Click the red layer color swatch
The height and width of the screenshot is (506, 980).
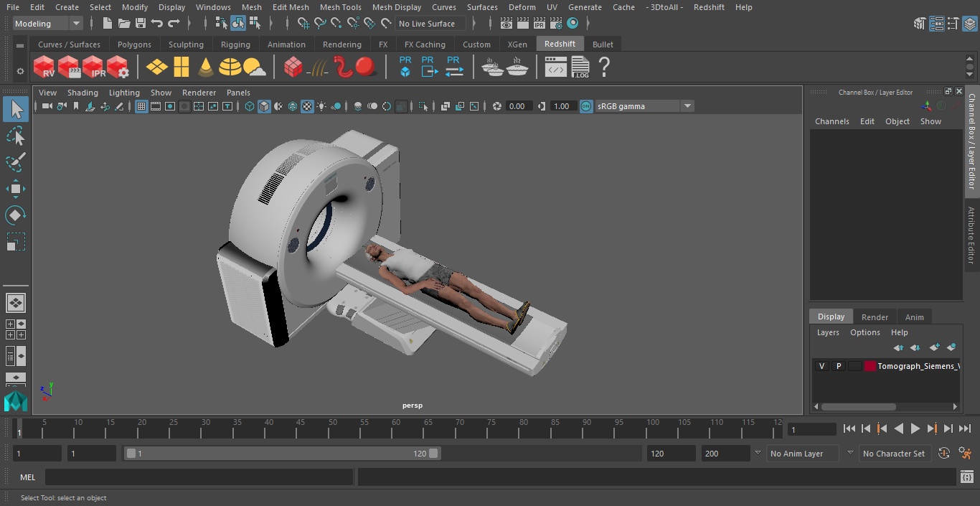[x=870, y=366]
